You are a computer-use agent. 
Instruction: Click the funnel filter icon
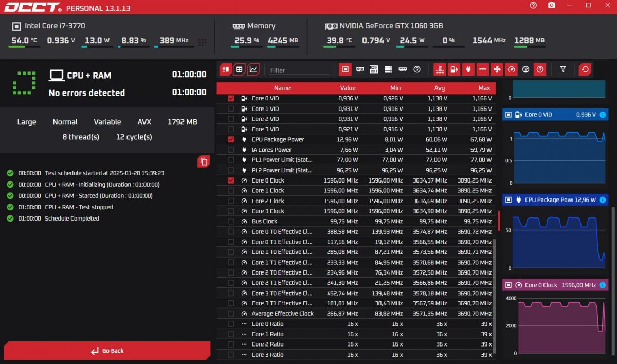tap(563, 69)
